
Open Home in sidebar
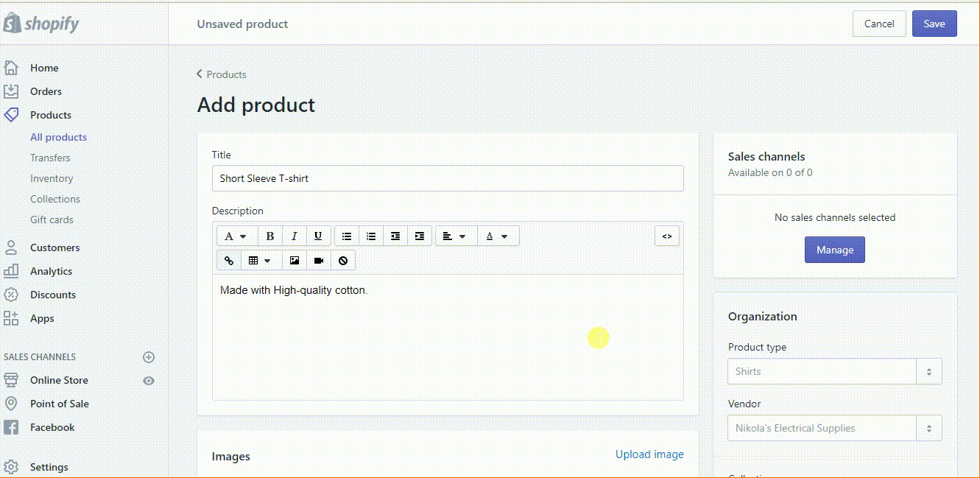44,68
